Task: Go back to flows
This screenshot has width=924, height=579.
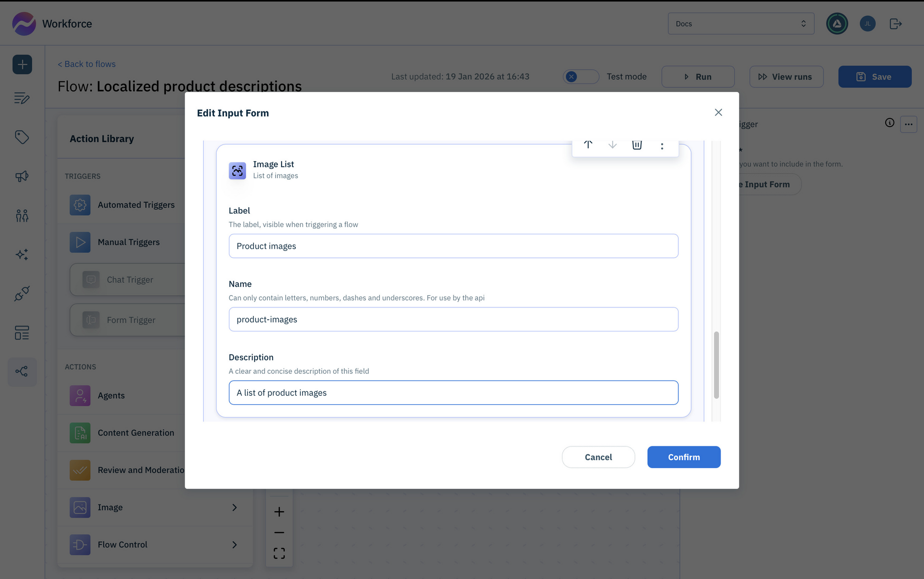Action: 86,63
